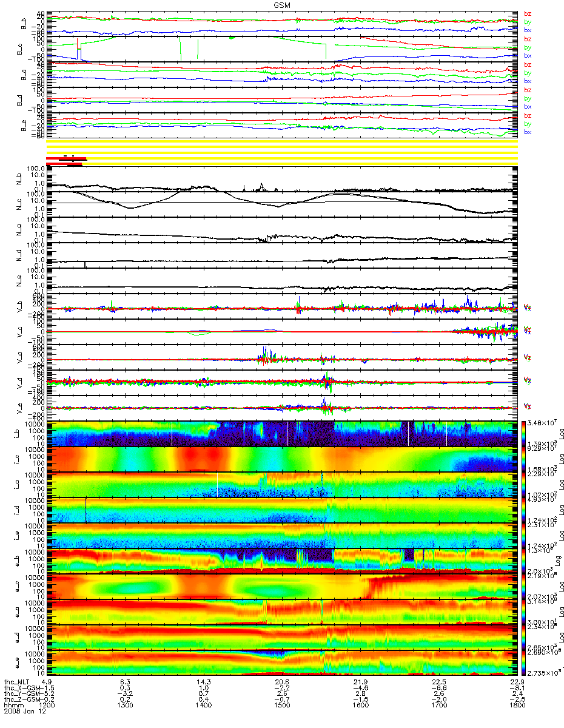
Task: Click the 1600 time tick label
Action: point(360,706)
